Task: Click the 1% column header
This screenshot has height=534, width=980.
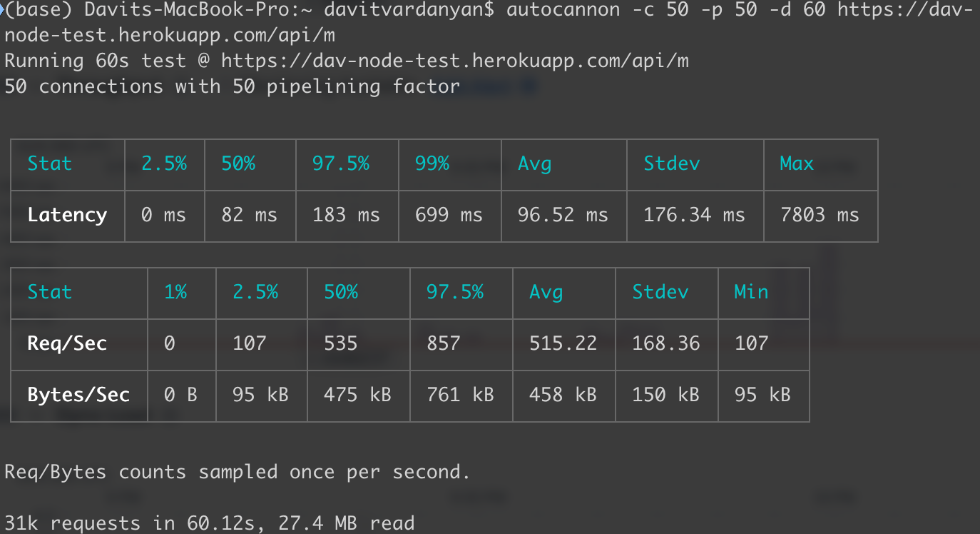Action: 175,292
